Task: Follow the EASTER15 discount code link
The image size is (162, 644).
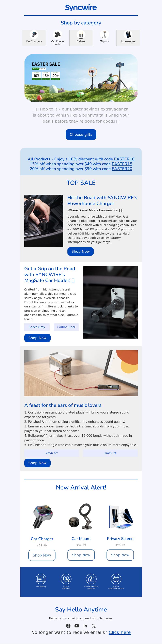Action: pos(122,164)
